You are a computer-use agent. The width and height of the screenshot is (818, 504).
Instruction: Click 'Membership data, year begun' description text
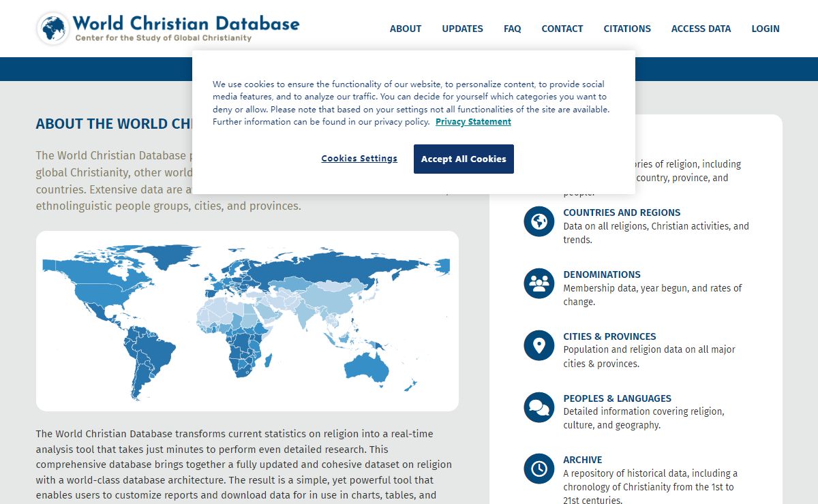tap(652, 295)
